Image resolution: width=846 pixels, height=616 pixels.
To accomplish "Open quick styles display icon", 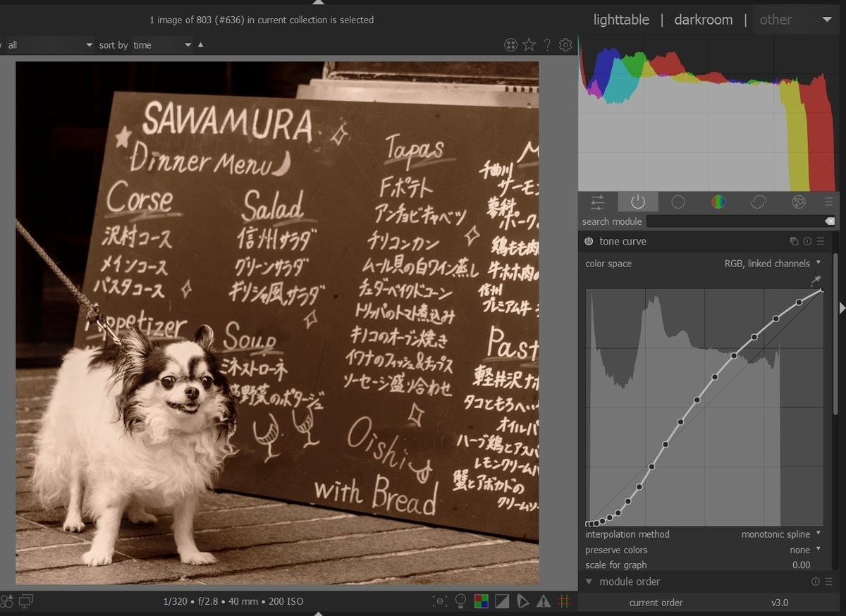I will [x=25, y=601].
